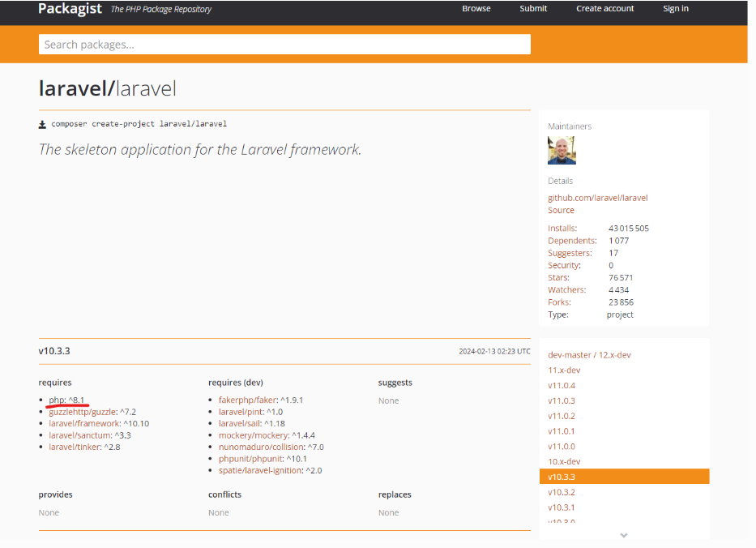Click the download icon beside composer command

pyautogui.click(x=42, y=125)
